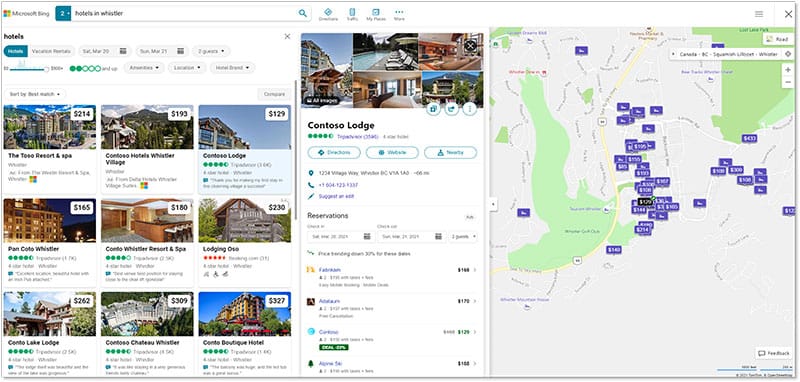Zoom out on the map
Screen dimensions: 800x382
coord(788,82)
